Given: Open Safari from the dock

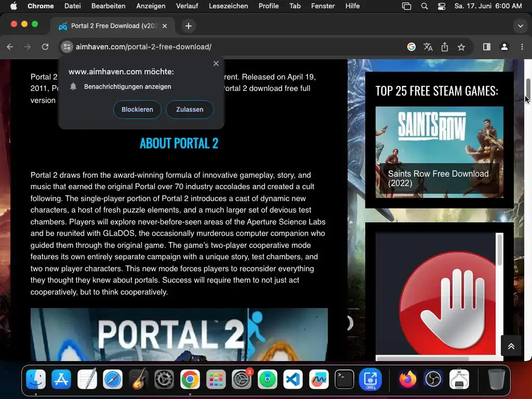Looking at the screenshot, I should pyautogui.click(x=113, y=379).
